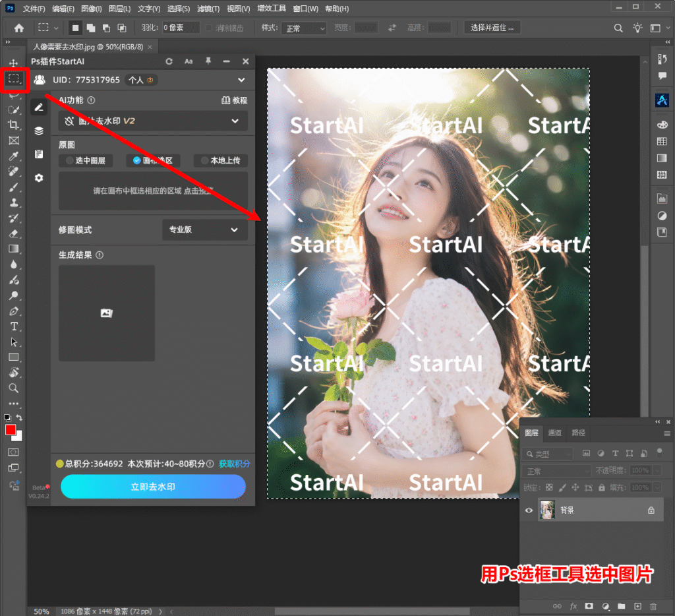Select the 本地上传 radio option
This screenshot has height=616, width=675.
click(x=220, y=161)
